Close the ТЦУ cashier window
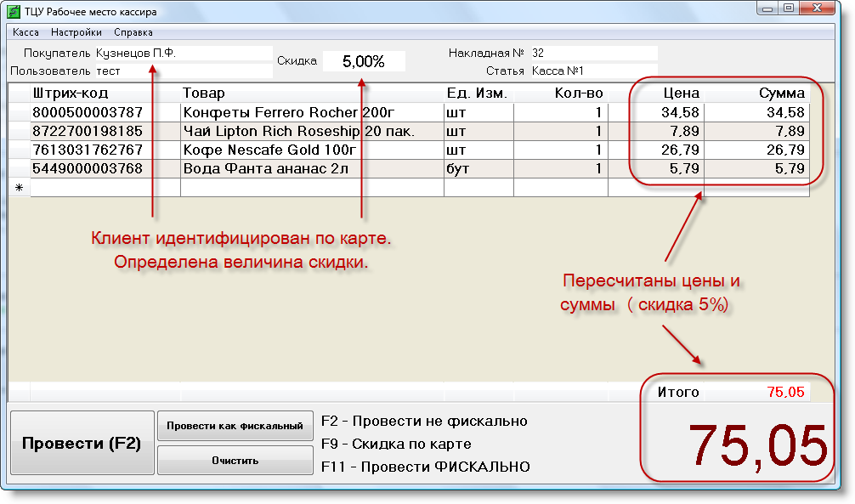The image size is (855, 504). coord(817,8)
